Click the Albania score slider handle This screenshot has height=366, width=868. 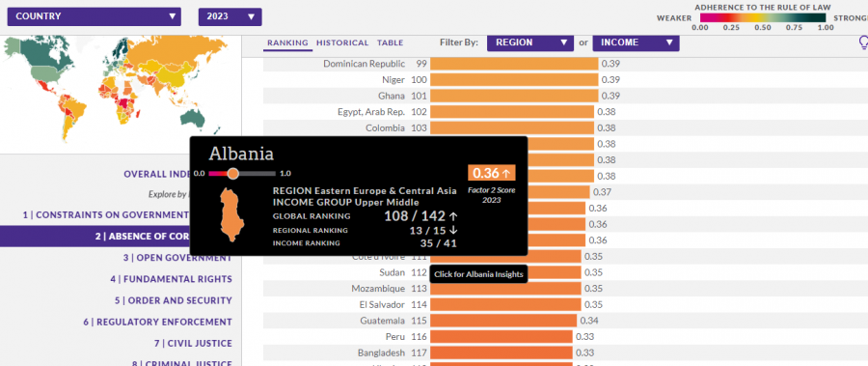click(233, 174)
